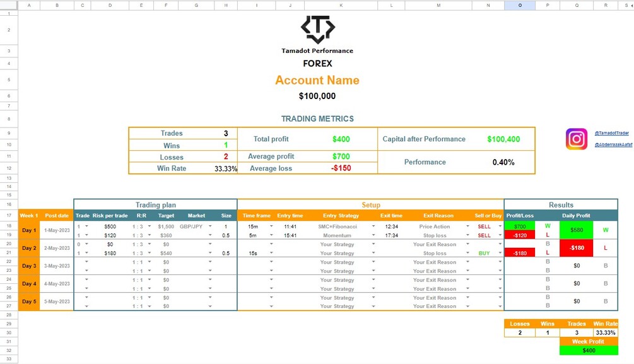Click the 11:41 Entry time cell
The width and height of the screenshot is (634, 364).
pos(290,226)
